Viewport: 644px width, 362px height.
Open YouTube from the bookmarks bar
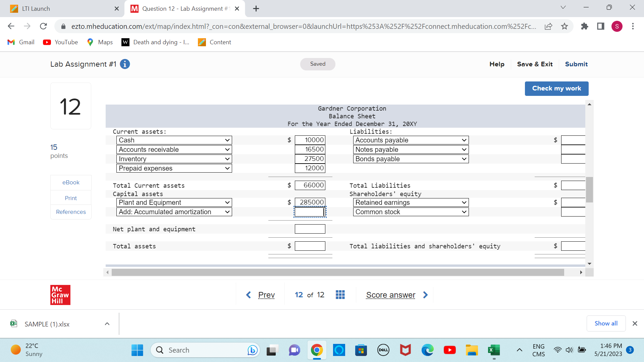(x=60, y=42)
